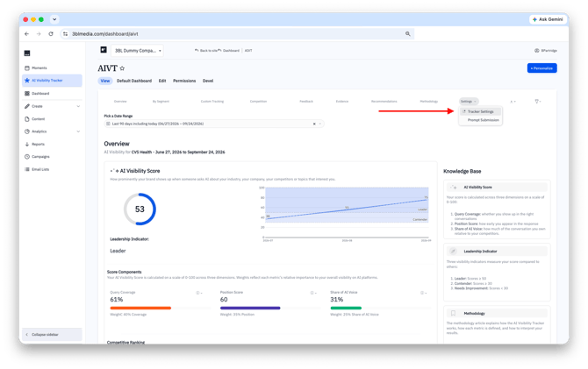Click the Dashboard breadcrumb link
Screen dimensions: 588x369
pyautogui.click(x=230, y=51)
